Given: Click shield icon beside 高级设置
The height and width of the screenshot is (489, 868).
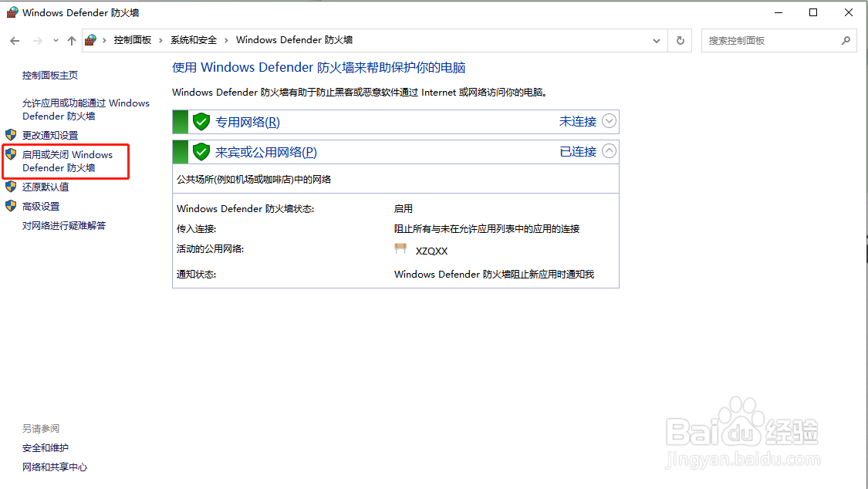Looking at the screenshot, I should (11, 206).
